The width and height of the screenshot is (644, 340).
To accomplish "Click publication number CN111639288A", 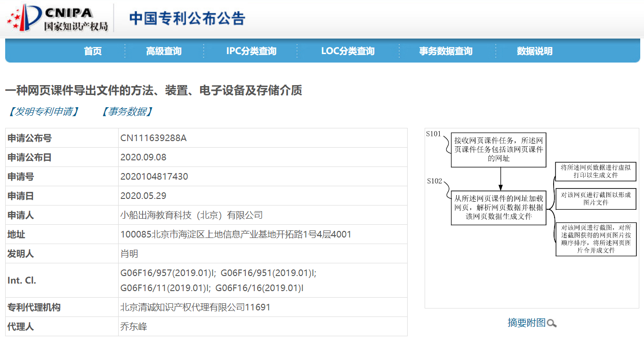I will click(x=153, y=138).
